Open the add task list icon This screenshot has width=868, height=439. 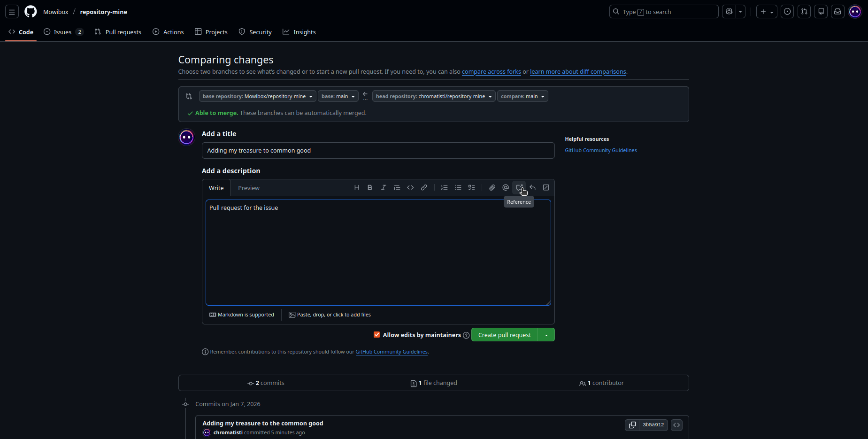point(472,188)
